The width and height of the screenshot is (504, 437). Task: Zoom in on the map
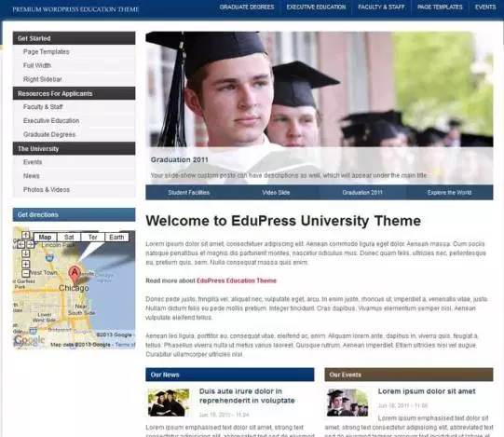(26, 265)
